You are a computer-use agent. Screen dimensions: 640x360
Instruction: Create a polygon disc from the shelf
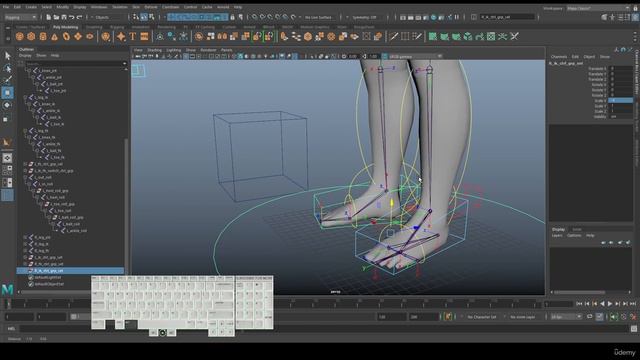[89, 37]
